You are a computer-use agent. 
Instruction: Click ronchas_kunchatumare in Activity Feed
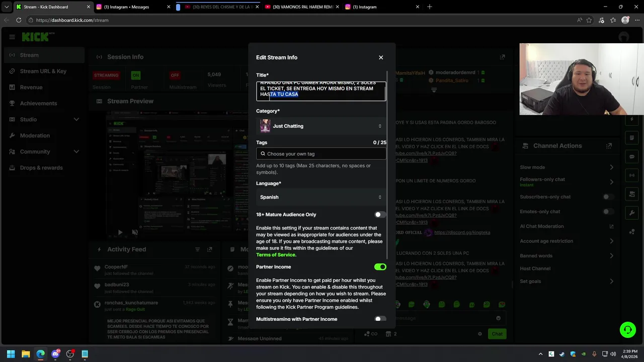[131, 303]
